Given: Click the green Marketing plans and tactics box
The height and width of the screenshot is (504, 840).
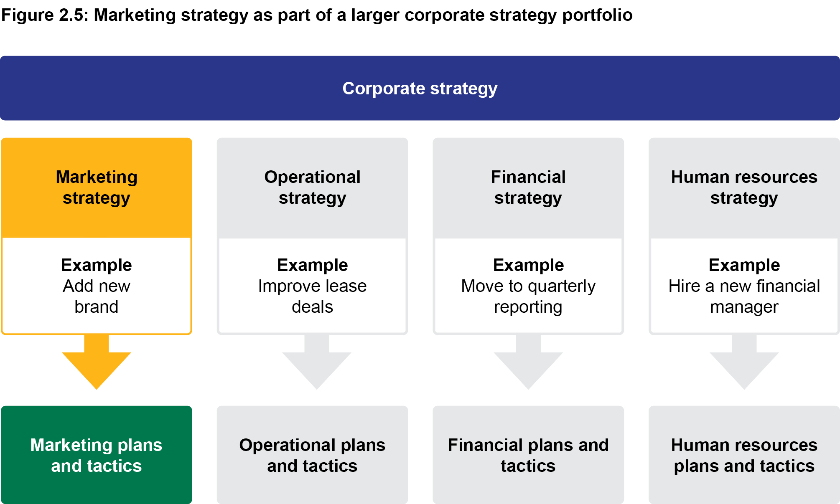Looking at the screenshot, I should tap(97, 455).
